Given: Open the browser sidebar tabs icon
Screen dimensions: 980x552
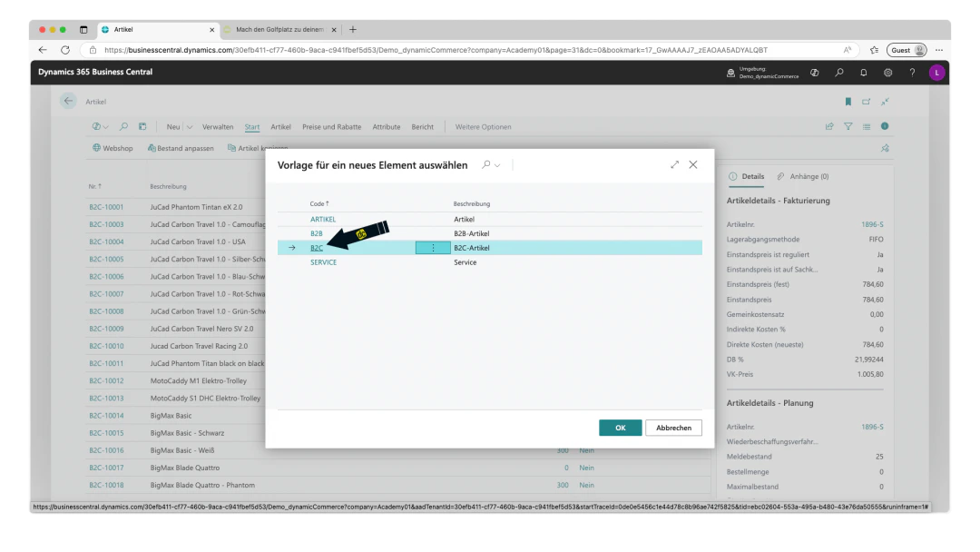Looking at the screenshot, I should (83, 29).
